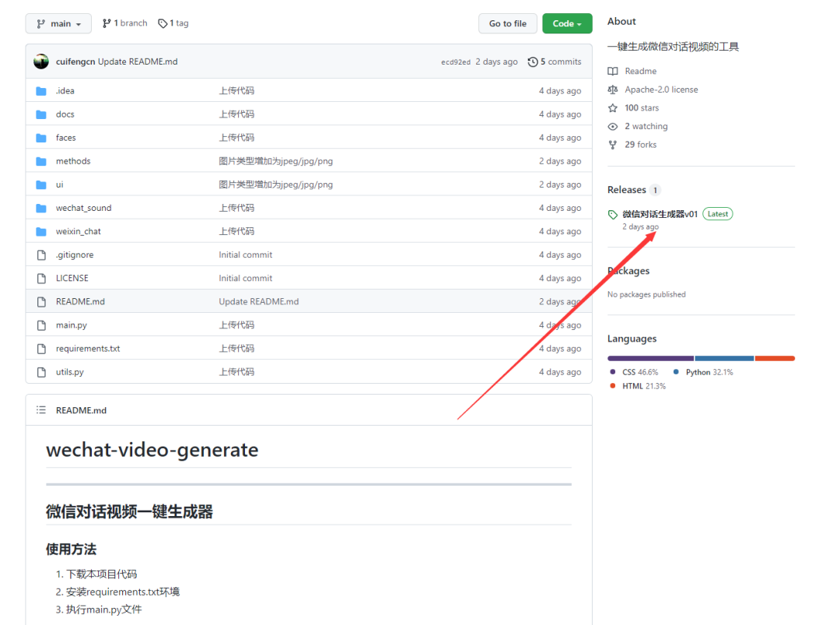
Task: Click the license scale icon
Action: click(x=613, y=90)
